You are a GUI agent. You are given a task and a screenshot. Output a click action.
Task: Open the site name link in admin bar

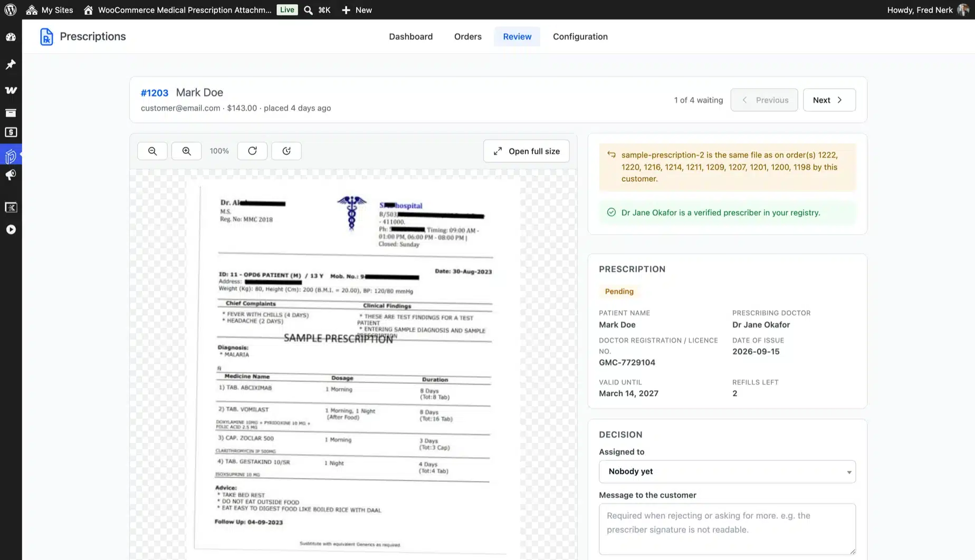coord(177,9)
